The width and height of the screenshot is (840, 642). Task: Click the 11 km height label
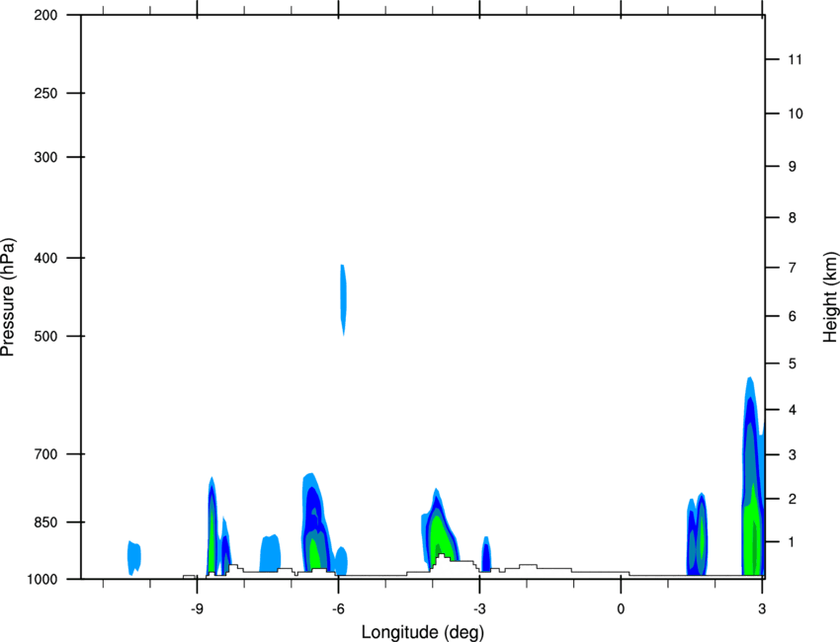[795, 59]
